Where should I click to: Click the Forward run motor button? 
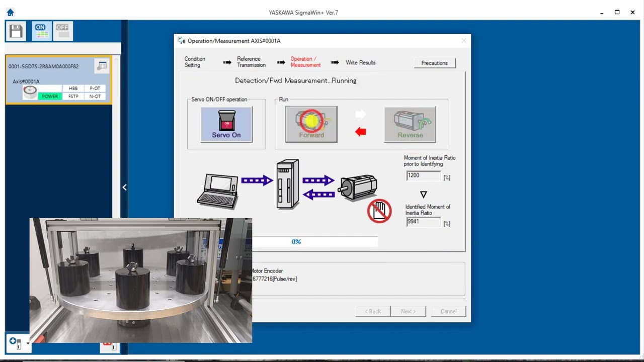coord(311,124)
